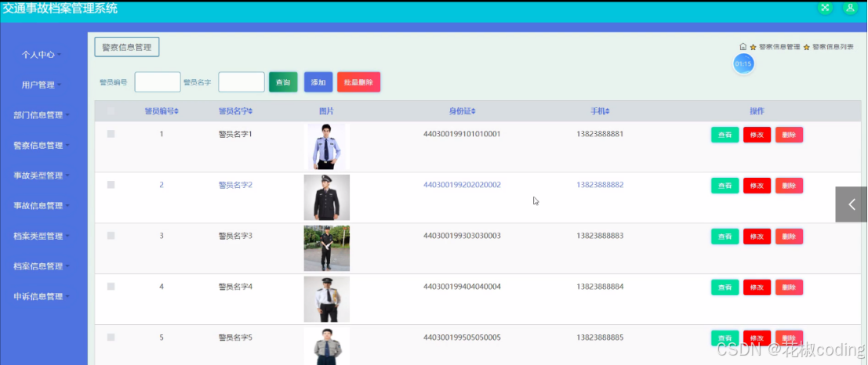Expand 部门信息管理 sidebar menu
The height and width of the screenshot is (365, 868).
42,115
